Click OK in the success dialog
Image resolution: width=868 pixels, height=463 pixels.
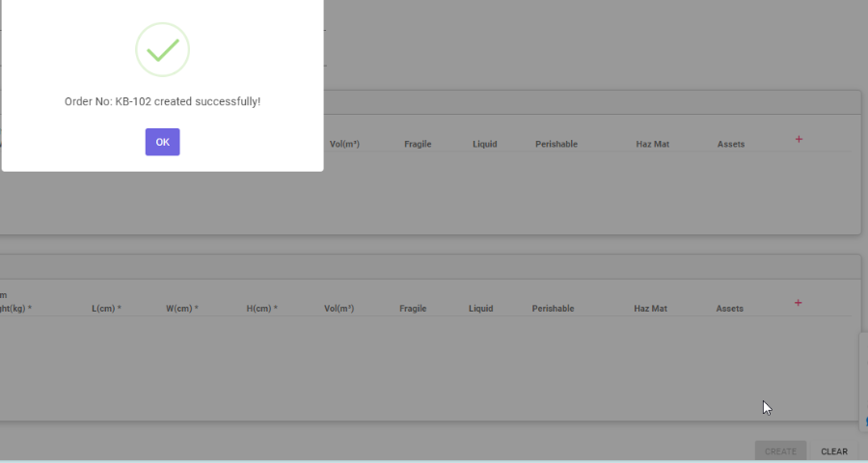[x=162, y=142]
